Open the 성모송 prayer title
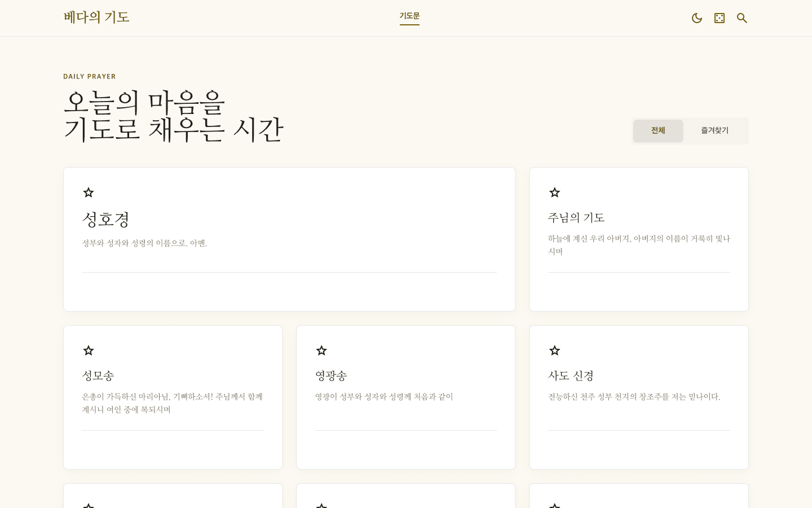 (98, 375)
